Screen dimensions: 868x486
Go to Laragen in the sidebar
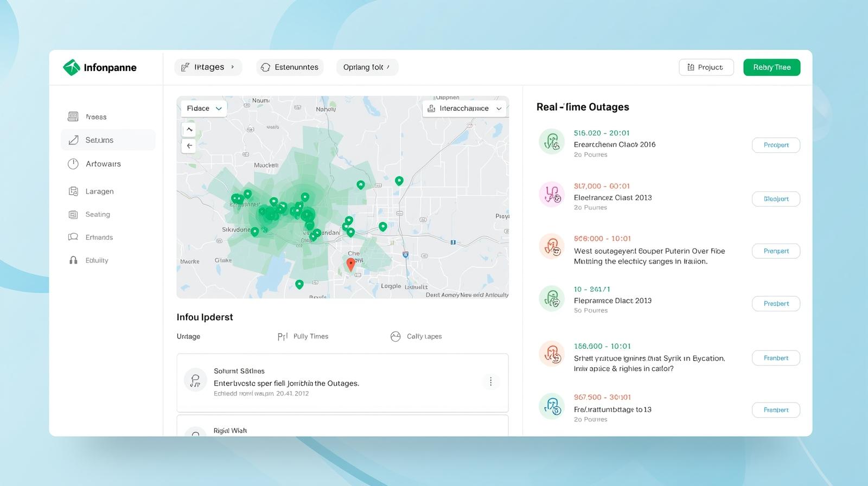[x=108, y=191]
